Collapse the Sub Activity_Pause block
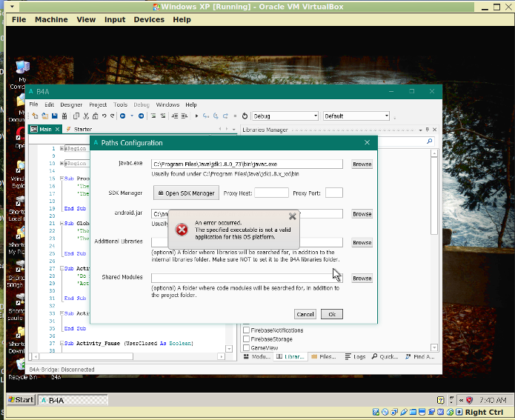 (x=62, y=343)
